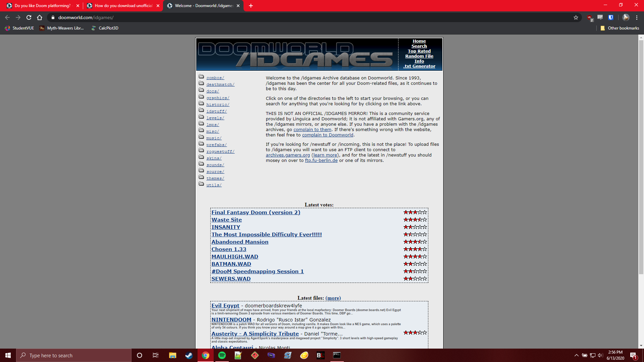Open The Most Impossible Difficulty Ever!!!!!
644x362 pixels.
click(266, 234)
